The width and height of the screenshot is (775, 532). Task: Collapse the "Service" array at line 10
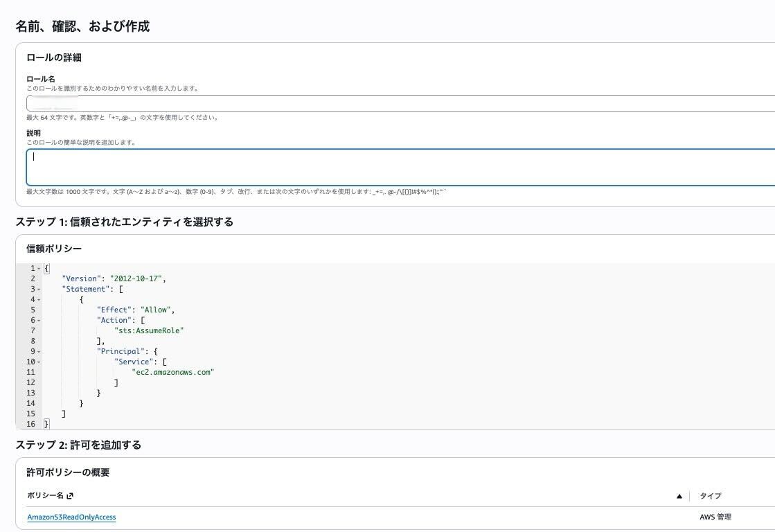point(39,362)
